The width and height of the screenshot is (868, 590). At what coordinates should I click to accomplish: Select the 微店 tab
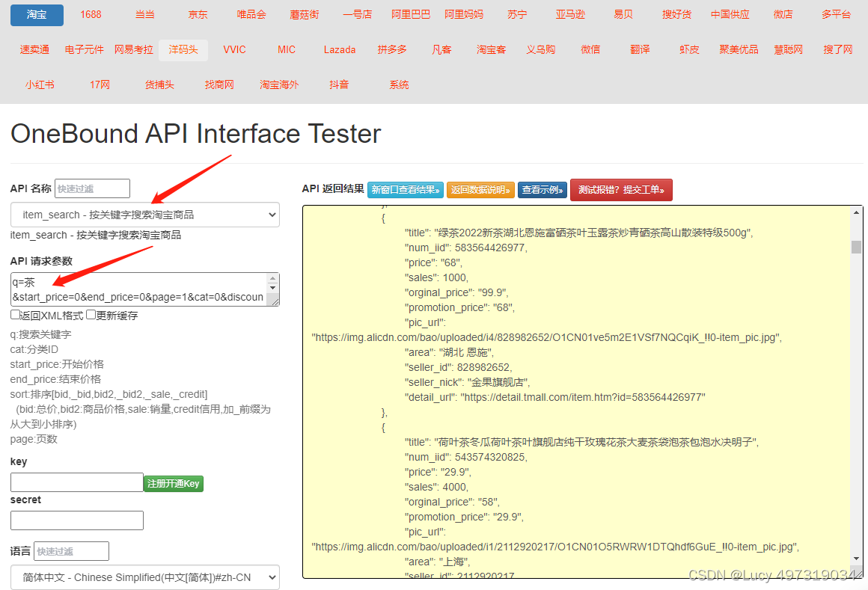[x=783, y=15]
